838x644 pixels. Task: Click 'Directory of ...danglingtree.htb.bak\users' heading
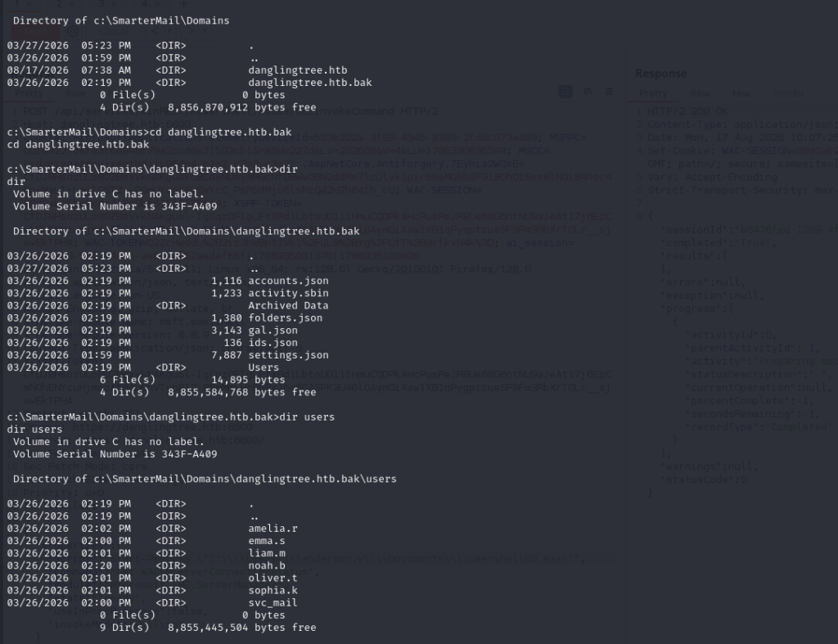[205, 479]
